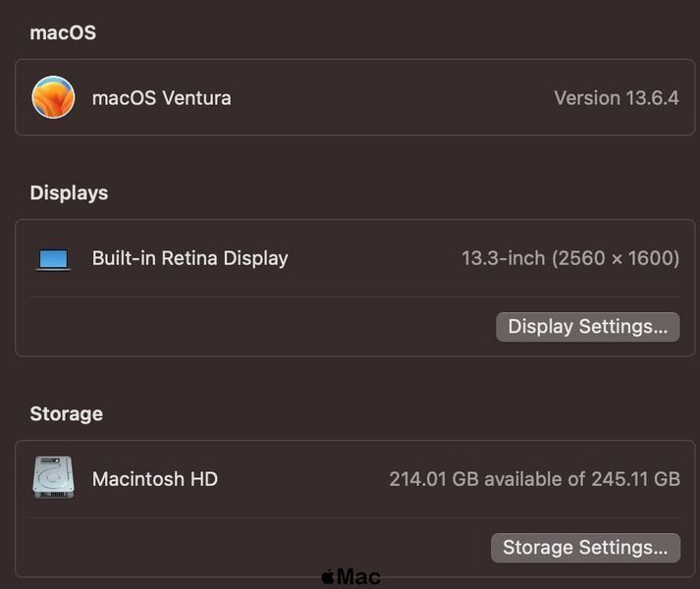Click the divider line under Macintosh HD
700x589 pixels.
click(355, 517)
